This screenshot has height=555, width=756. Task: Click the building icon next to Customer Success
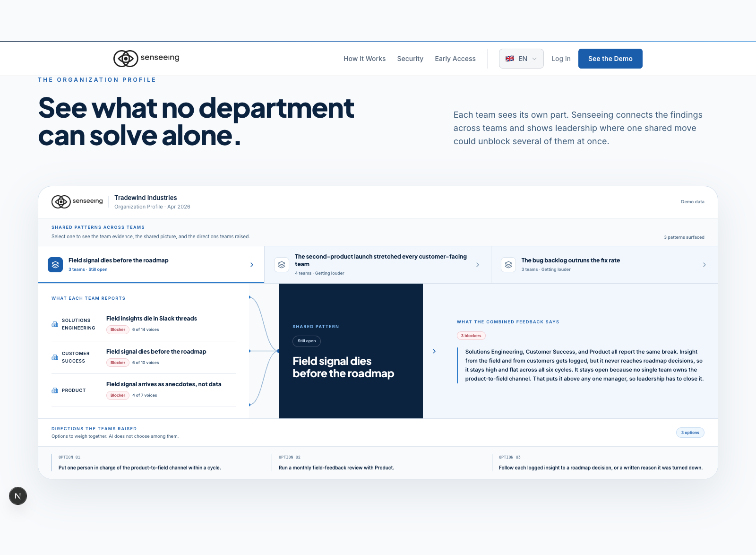pyautogui.click(x=55, y=357)
